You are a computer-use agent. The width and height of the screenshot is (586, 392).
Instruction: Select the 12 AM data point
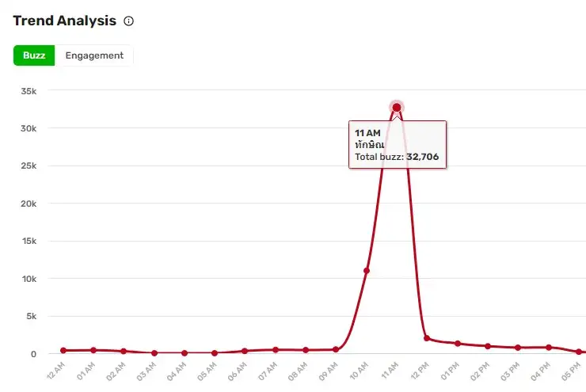click(x=63, y=350)
